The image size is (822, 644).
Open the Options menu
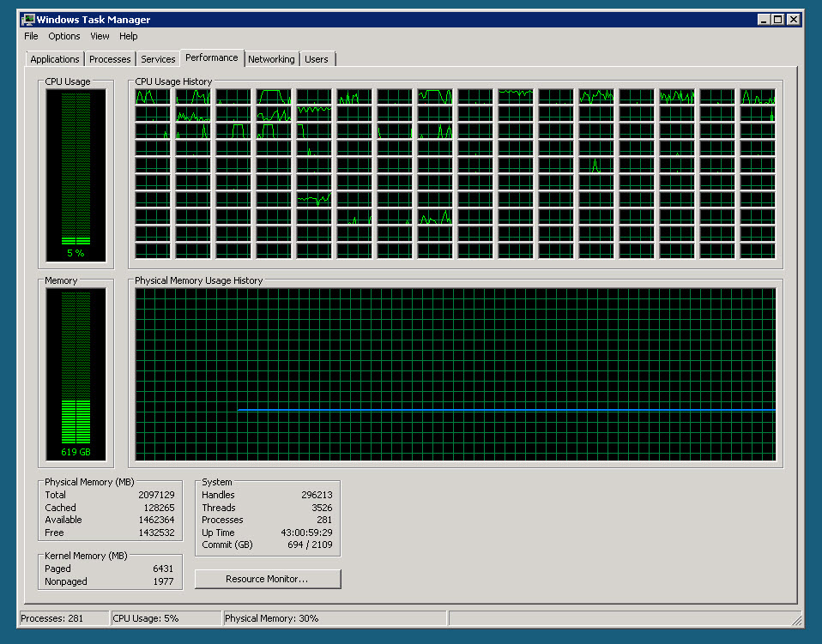(64, 36)
